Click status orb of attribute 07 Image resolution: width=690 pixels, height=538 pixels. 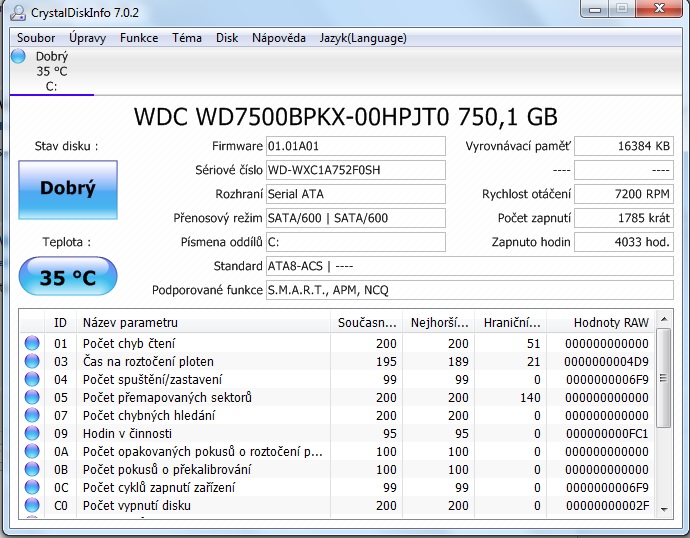[x=32, y=415]
